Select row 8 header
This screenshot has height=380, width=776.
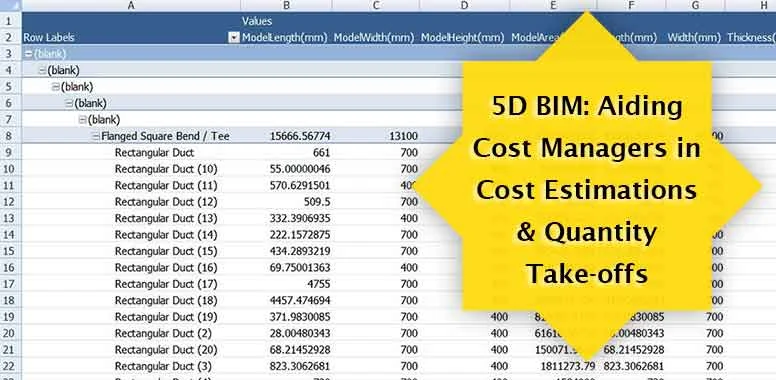(10, 136)
